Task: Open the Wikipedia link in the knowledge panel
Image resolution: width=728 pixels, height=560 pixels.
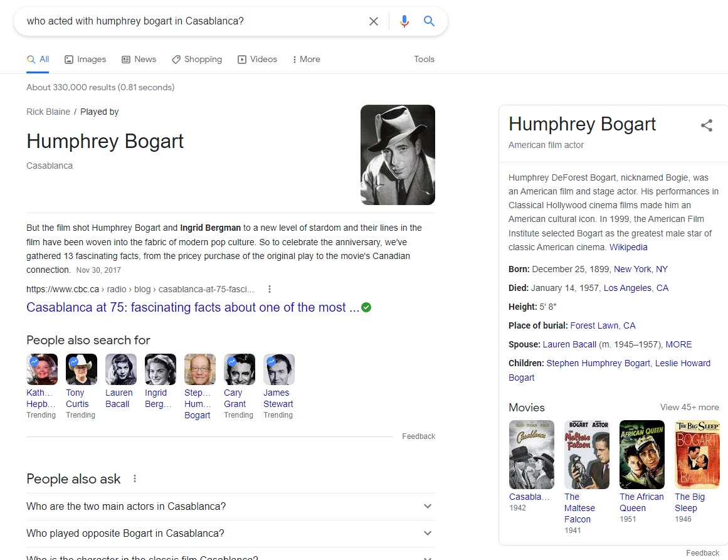Action: click(x=628, y=248)
